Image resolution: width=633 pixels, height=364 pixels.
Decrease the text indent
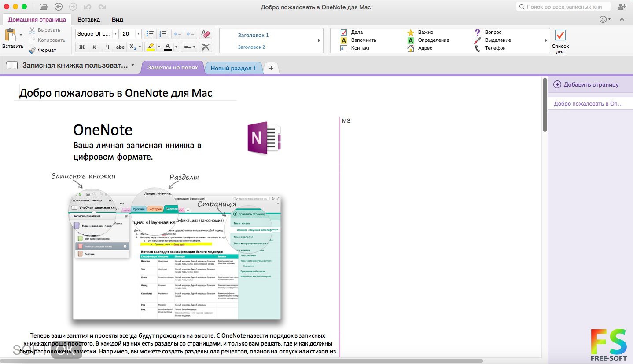[177, 34]
